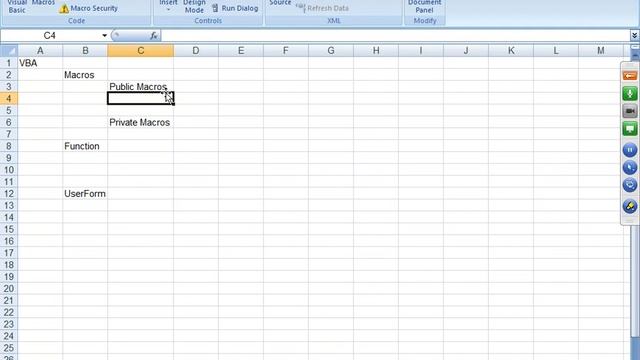Open the Insert controls dropdown
The width and height of the screenshot is (640, 360).
tap(168, 6)
